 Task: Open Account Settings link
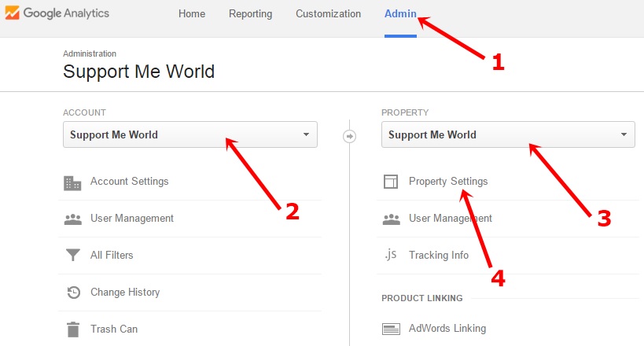pyautogui.click(x=130, y=181)
